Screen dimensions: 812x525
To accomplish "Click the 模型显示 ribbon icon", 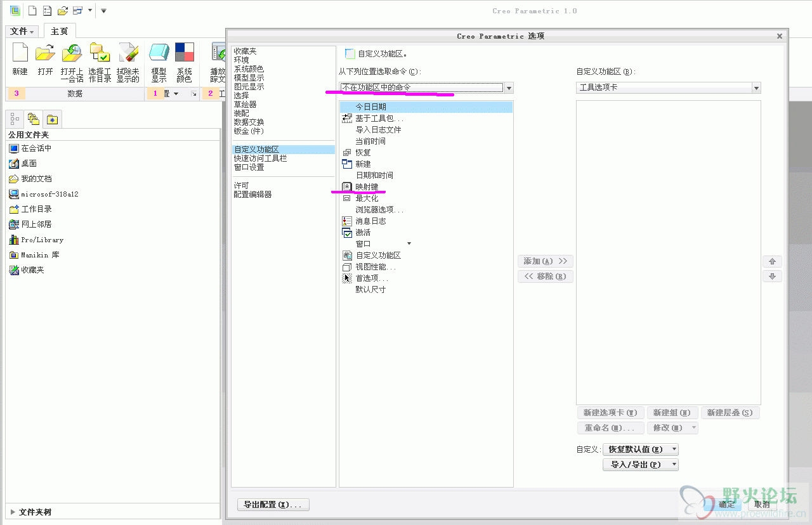I will click(159, 53).
